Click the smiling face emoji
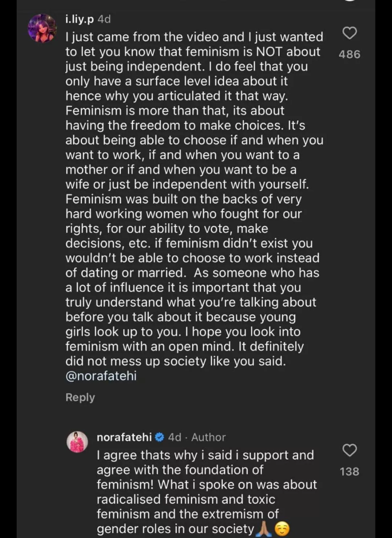The width and height of the screenshot is (392, 538). [282, 529]
